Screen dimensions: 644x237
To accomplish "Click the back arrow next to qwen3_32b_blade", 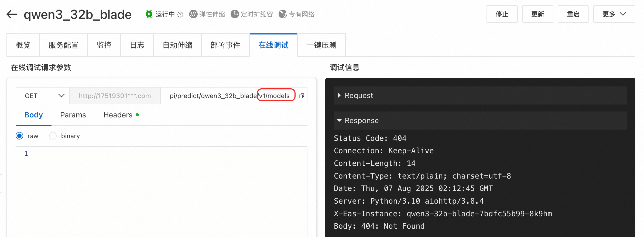I will pyautogui.click(x=12, y=14).
